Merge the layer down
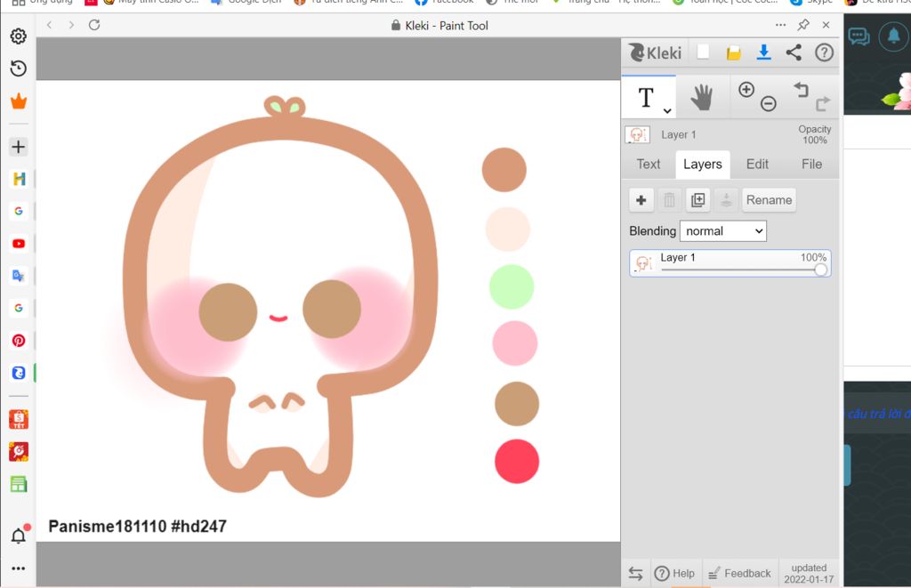Viewport: 911px width, 588px height. (x=726, y=200)
